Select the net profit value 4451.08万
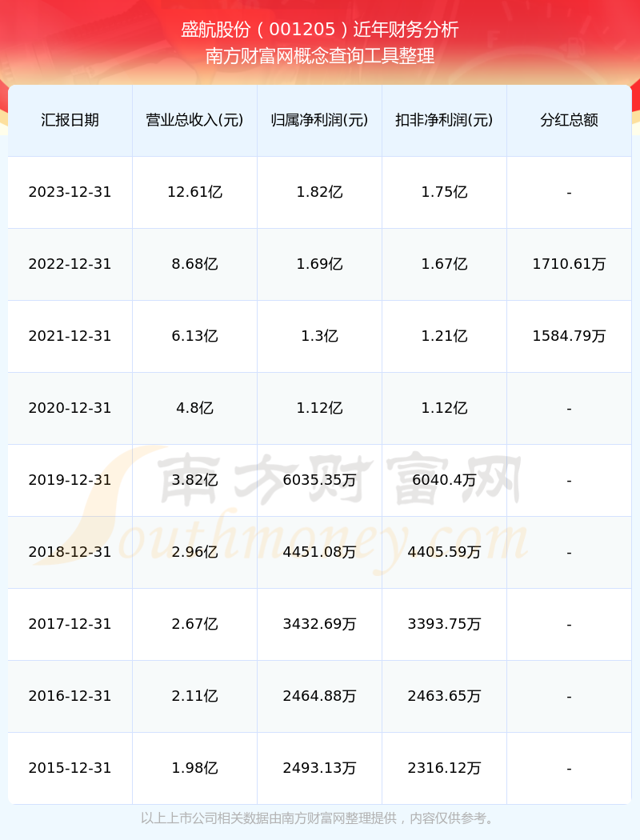This screenshot has height=840, width=640. coord(320,552)
